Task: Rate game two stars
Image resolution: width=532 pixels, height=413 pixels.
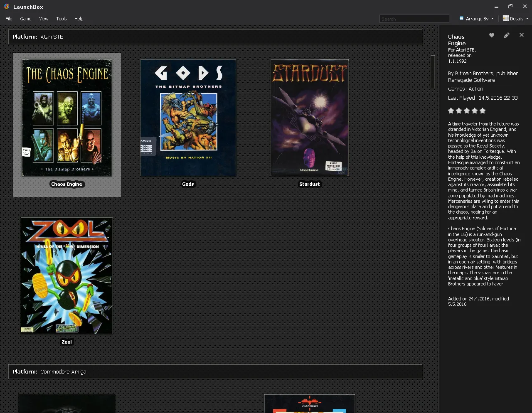Action: [x=459, y=111]
